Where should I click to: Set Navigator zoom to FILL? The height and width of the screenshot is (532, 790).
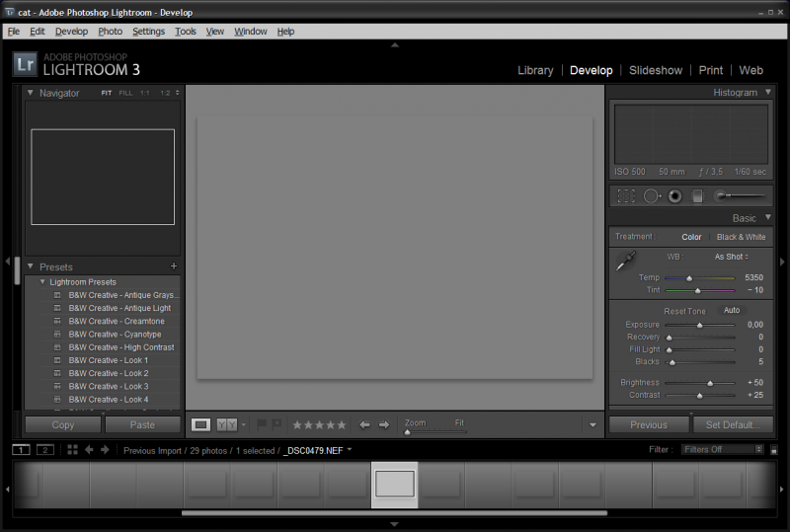tap(126, 93)
